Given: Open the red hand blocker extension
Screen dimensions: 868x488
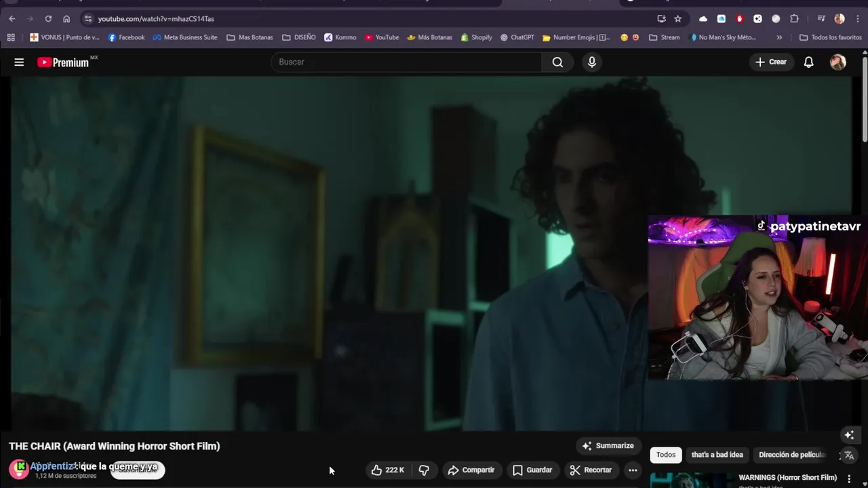Looking at the screenshot, I should pyautogui.click(x=739, y=18).
